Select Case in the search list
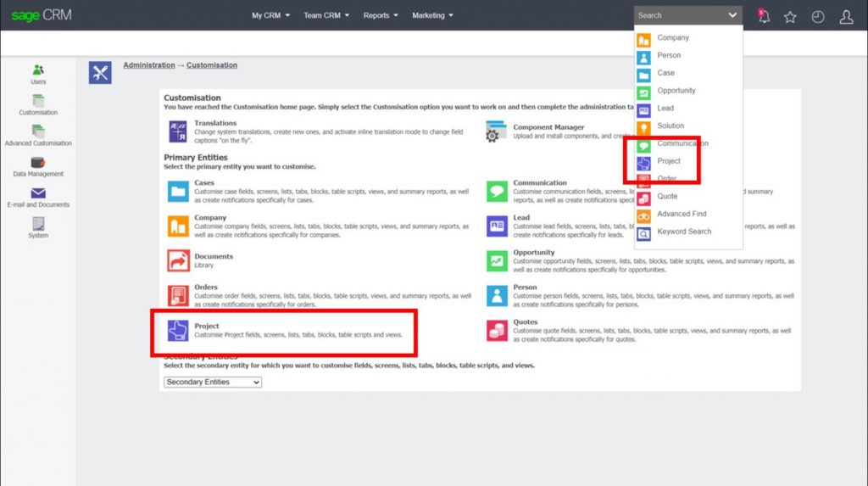Viewport: 868px width, 486px height. [x=665, y=73]
